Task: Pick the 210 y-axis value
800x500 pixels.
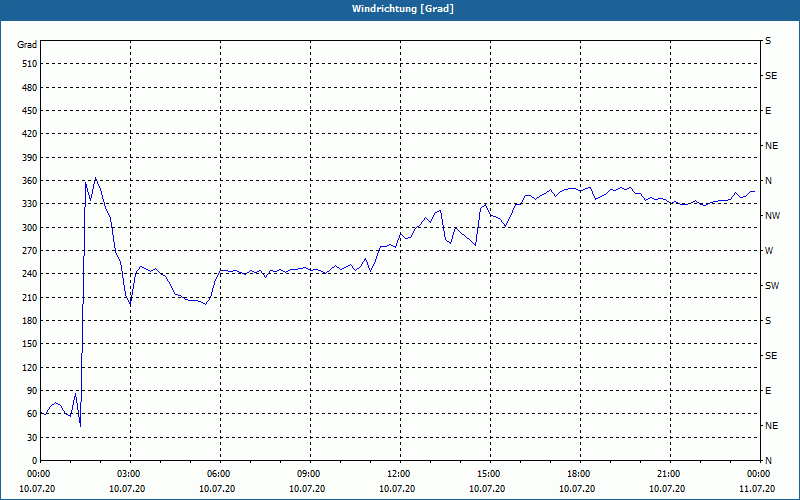Action: pos(30,297)
